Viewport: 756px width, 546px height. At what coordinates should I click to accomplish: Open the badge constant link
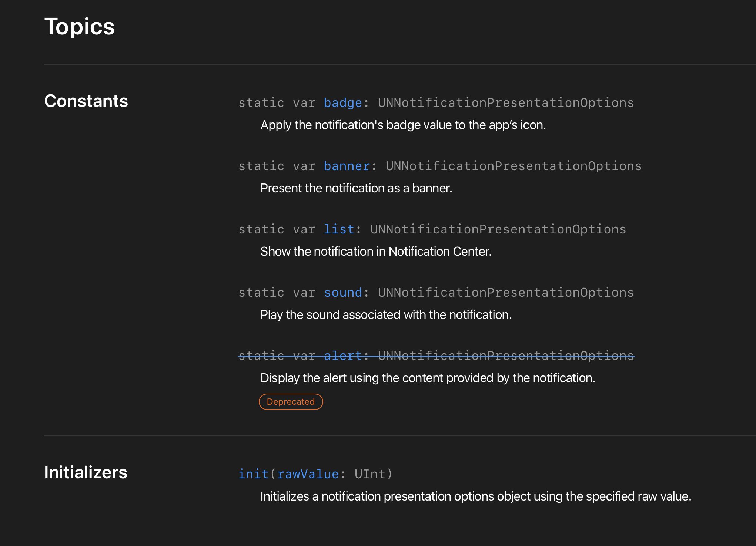342,103
